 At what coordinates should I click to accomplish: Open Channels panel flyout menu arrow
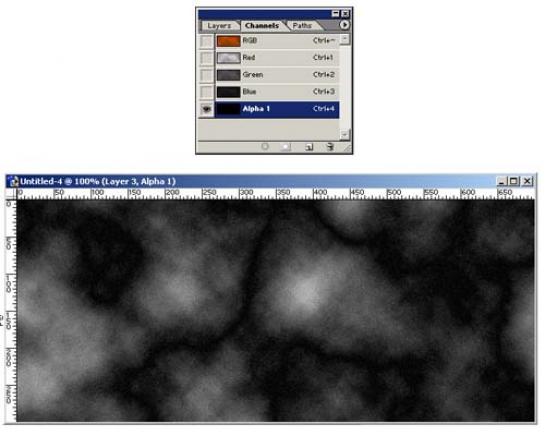[x=344, y=25]
